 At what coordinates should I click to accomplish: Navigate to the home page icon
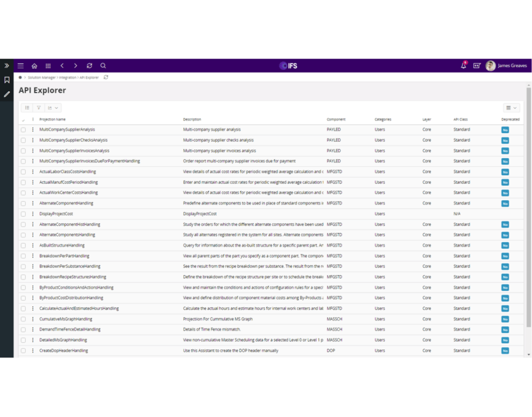click(34, 65)
